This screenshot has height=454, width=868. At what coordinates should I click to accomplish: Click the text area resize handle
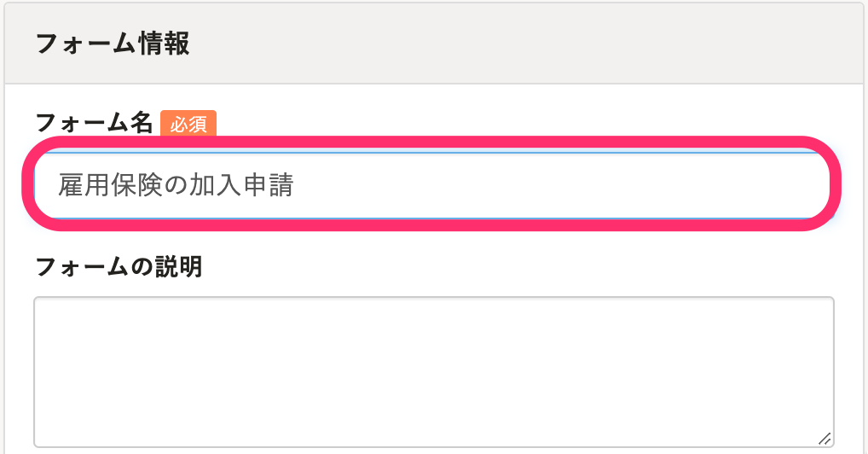click(824, 438)
